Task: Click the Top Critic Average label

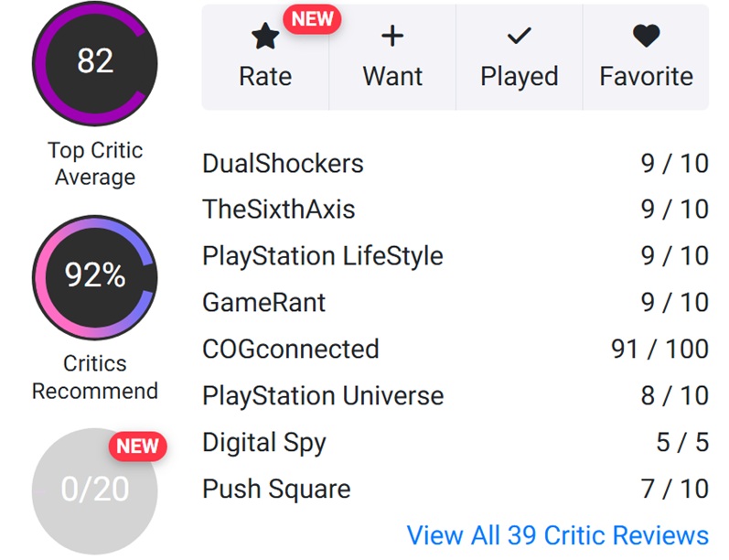Action: pos(95,164)
